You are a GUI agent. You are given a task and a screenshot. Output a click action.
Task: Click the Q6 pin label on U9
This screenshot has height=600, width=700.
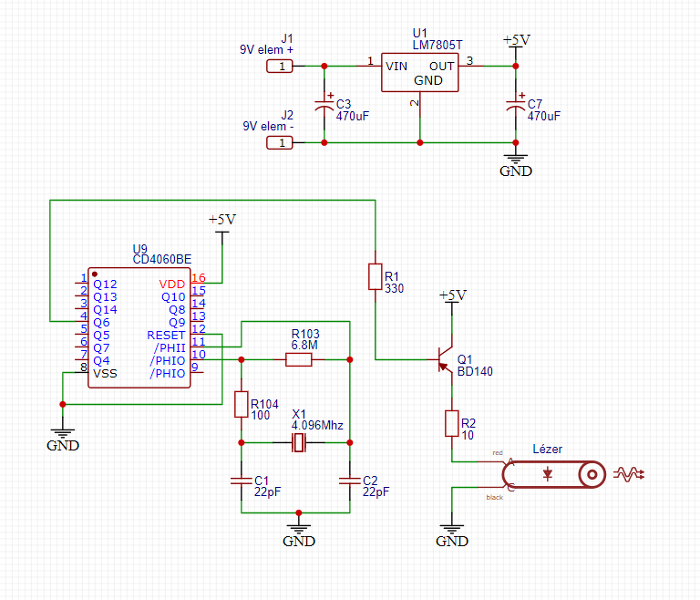click(x=101, y=323)
